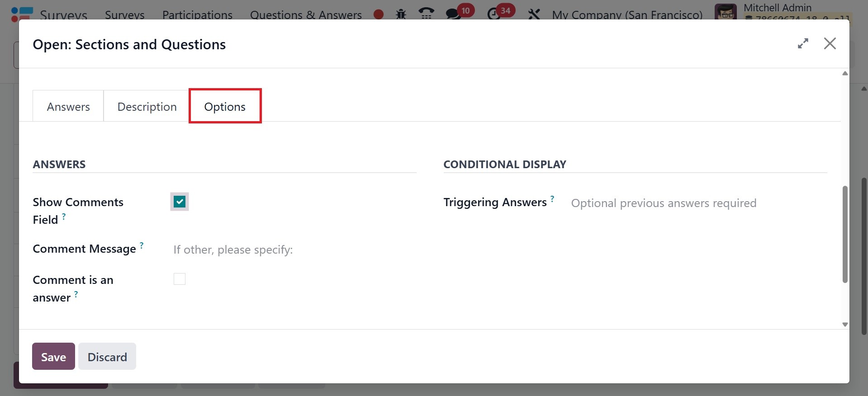Open the VoIP phone icon
This screenshot has width=868, height=396.
[426, 14]
